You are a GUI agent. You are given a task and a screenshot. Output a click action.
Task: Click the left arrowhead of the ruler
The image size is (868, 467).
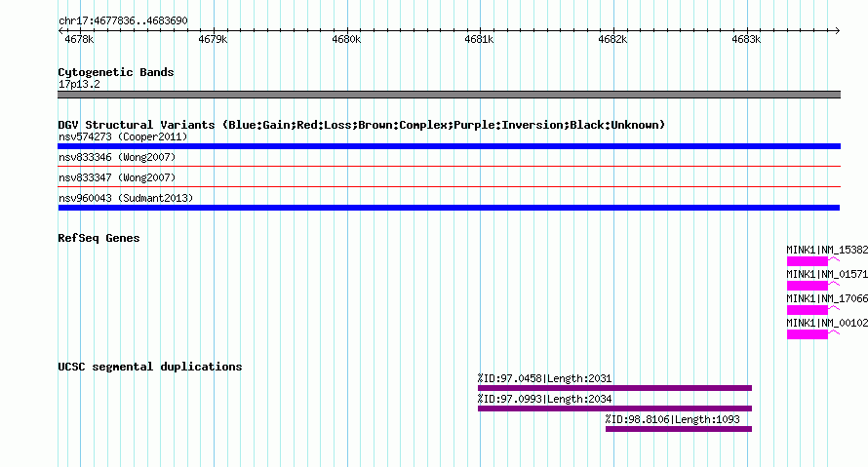pyautogui.click(x=60, y=31)
